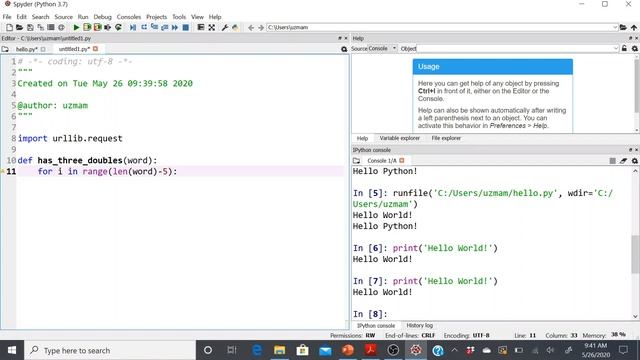
Task: Stop the current command in IPython console
Action: (x=612, y=161)
